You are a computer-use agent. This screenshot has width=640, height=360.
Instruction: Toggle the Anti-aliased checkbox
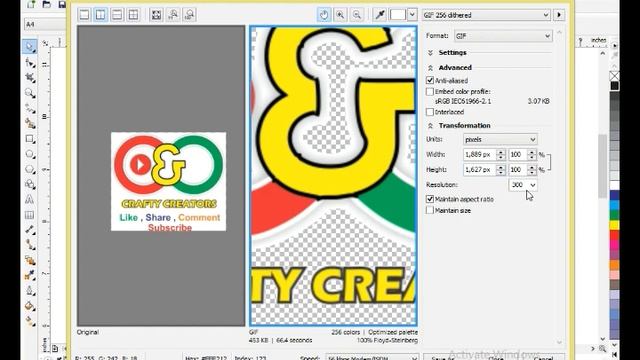(430, 80)
